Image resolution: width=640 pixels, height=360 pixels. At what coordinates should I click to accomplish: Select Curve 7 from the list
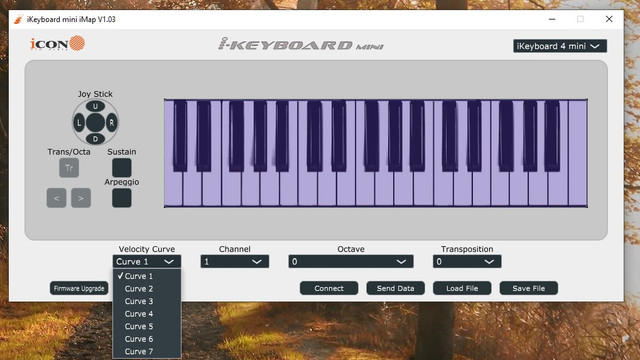147,351
